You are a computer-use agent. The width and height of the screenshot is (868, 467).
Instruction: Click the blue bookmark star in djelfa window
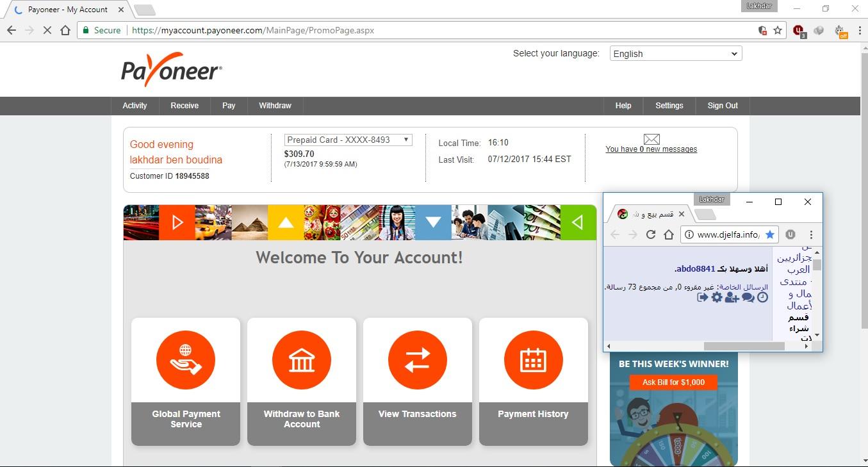click(770, 234)
